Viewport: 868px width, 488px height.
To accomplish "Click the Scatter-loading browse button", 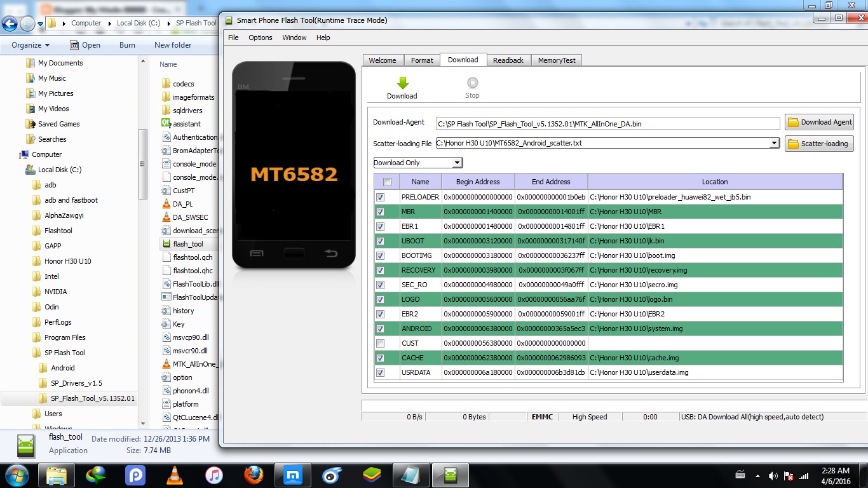I will [x=819, y=144].
